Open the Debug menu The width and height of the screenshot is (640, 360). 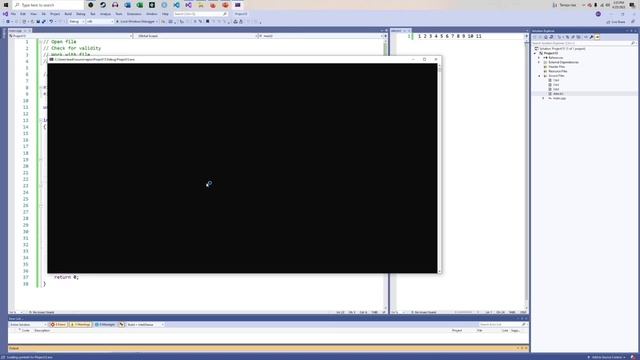(81, 14)
